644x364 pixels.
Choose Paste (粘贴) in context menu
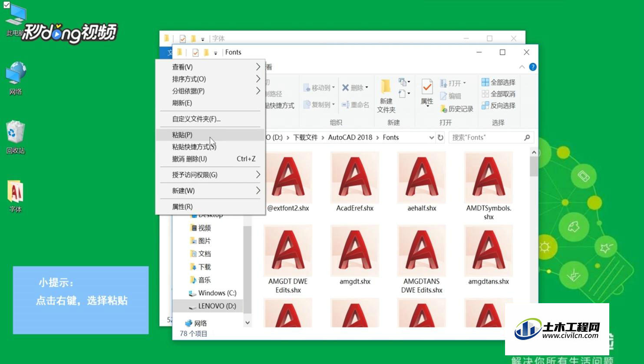click(210, 135)
